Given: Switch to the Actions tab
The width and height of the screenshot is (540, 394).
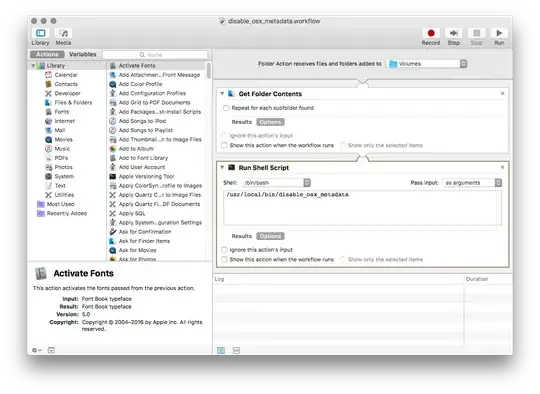Looking at the screenshot, I should click(47, 54).
